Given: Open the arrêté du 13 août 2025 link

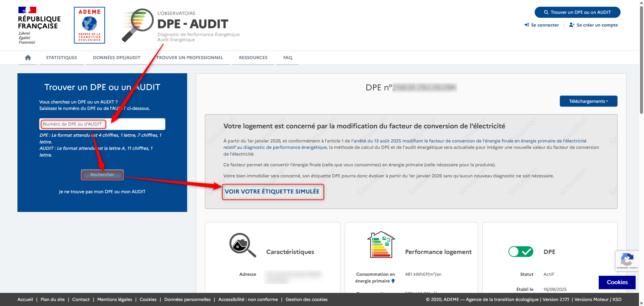Looking at the screenshot, I should (405, 144).
